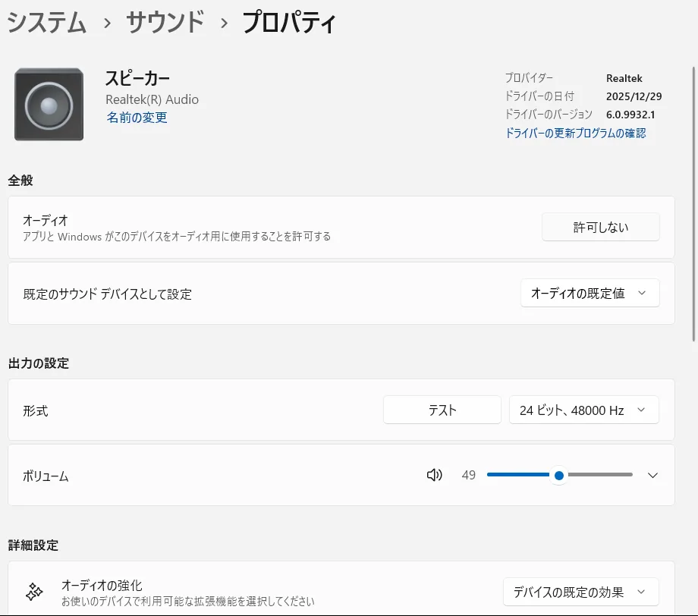Click driver version 6.0.9932.1
Screen dimensions: 698x616
(x=630, y=115)
